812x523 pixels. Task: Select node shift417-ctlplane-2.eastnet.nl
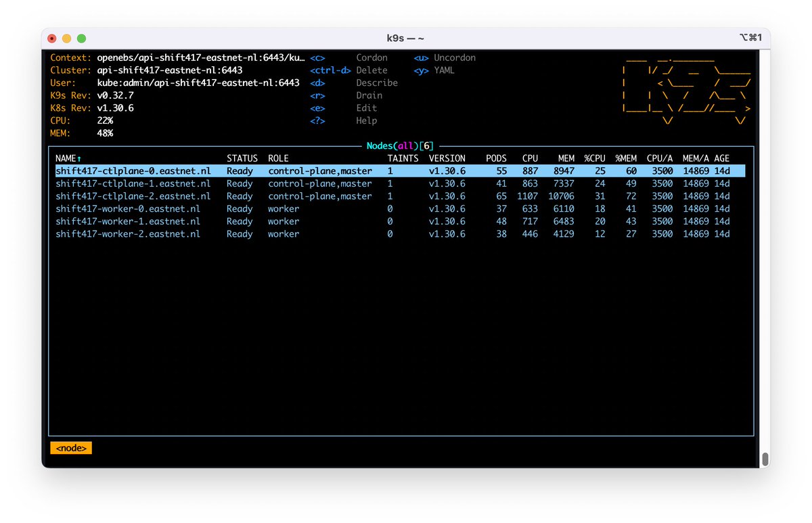click(x=400, y=196)
